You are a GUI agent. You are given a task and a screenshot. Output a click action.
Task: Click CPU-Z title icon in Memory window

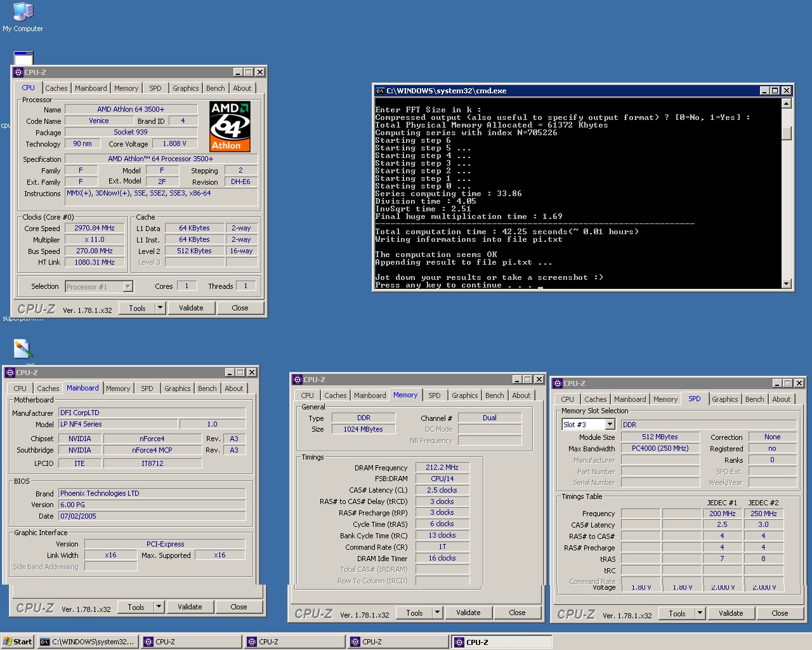coord(298,380)
